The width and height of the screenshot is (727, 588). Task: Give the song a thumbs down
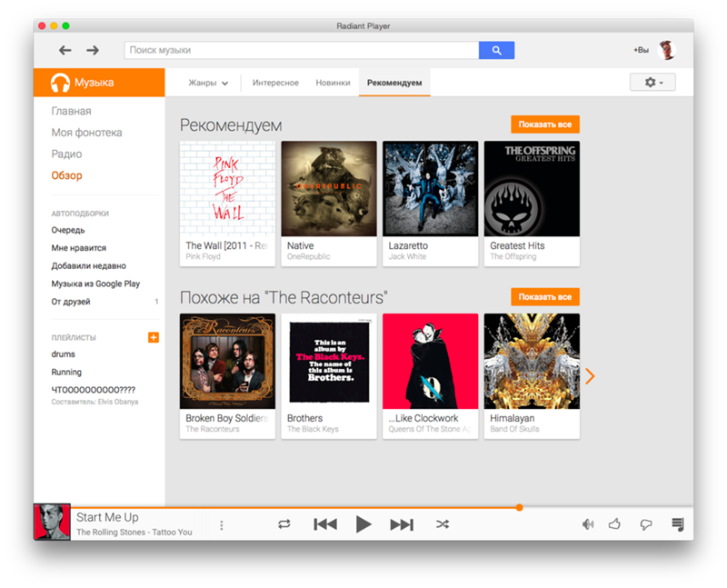point(646,525)
